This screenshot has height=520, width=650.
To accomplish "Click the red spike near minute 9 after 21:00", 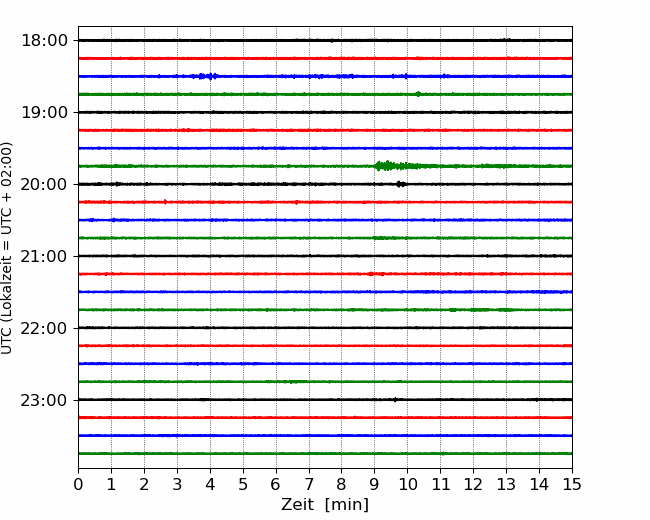I will (x=370, y=274).
